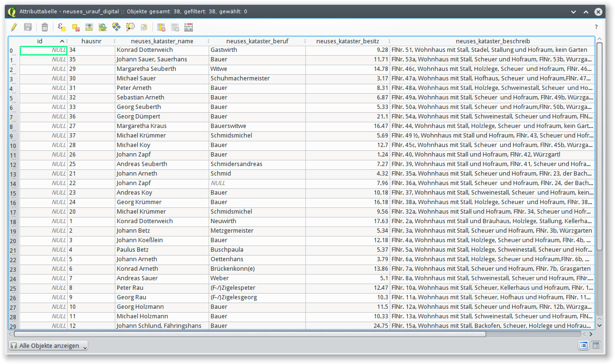
Task: Click the help question mark button
Action: point(596,27)
